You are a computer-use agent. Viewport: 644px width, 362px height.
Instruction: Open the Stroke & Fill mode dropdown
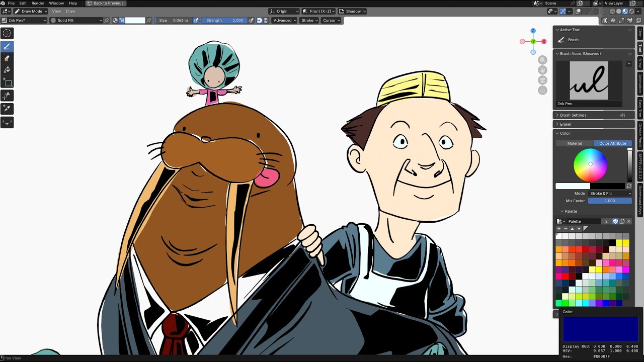(610, 193)
